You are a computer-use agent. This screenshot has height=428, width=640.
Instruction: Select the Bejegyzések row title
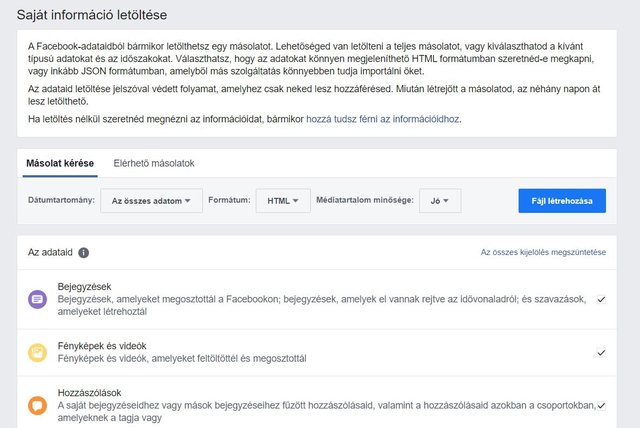coord(84,287)
